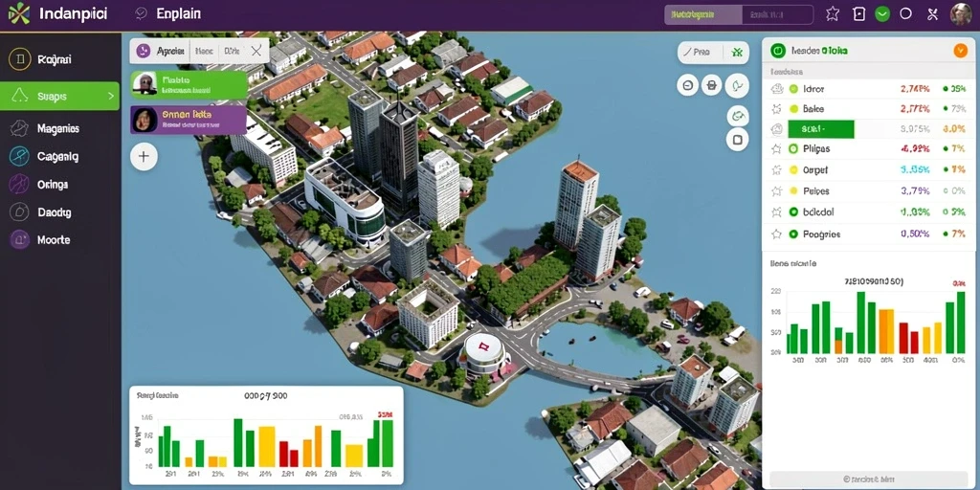980x490 pixels.
Task: Toggle the bdedol ring indicator
Action: coord(793,212)
